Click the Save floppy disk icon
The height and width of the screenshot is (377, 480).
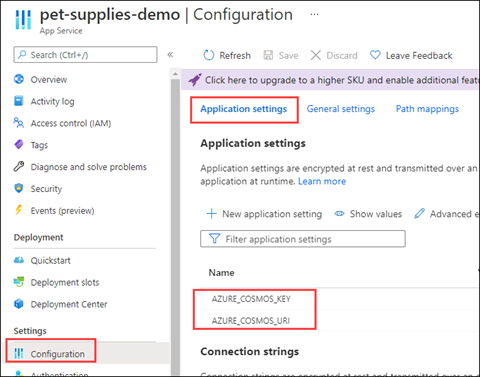(x=268, y=55)
